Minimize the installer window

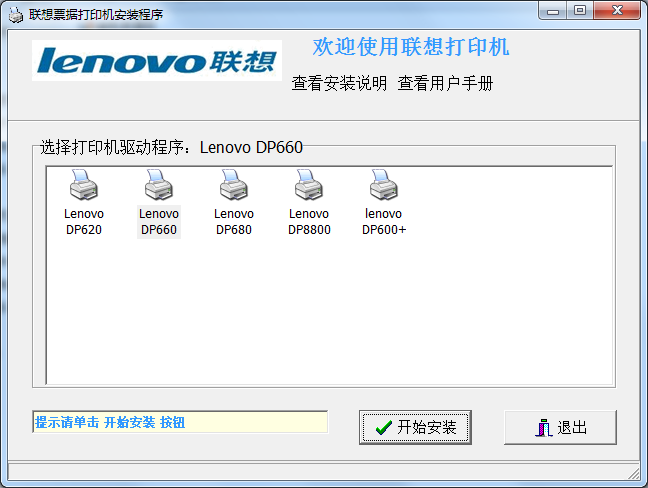[x=553, y=11]
